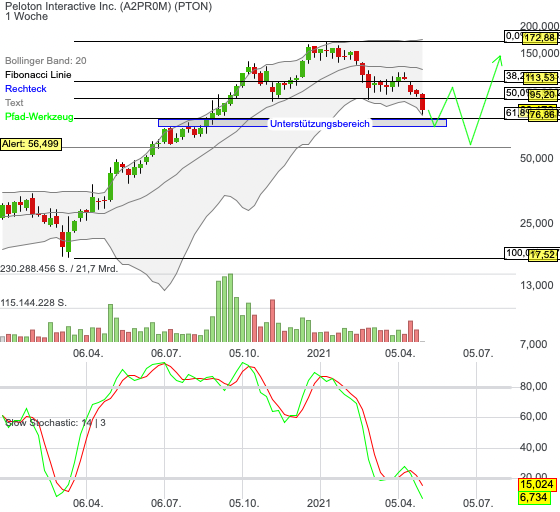Click the 05.07. date under the volume chart

478,353
